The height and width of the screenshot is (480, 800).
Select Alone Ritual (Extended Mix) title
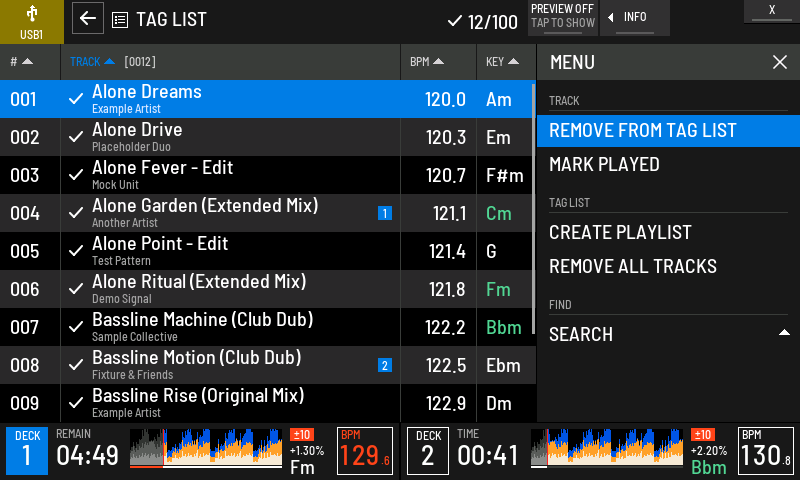199,282
